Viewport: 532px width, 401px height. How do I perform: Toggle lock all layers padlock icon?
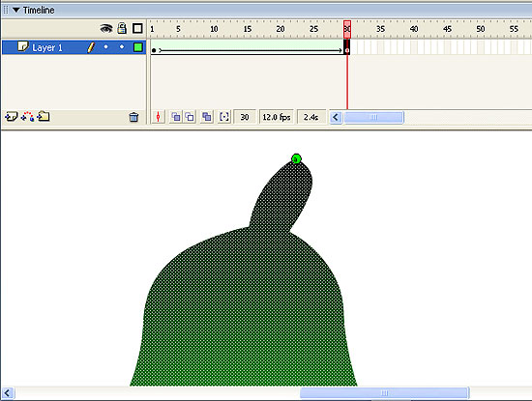[122, 28]
